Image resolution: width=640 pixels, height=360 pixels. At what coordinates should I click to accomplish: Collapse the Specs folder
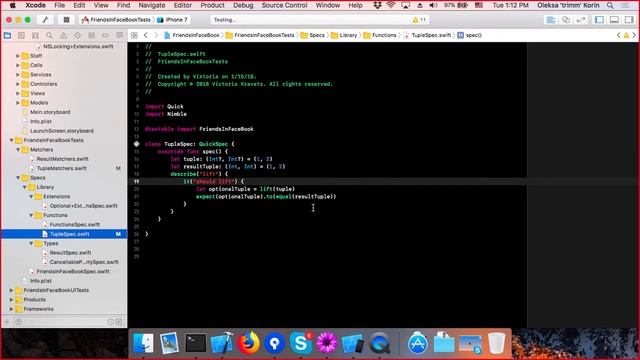[18, 178]
